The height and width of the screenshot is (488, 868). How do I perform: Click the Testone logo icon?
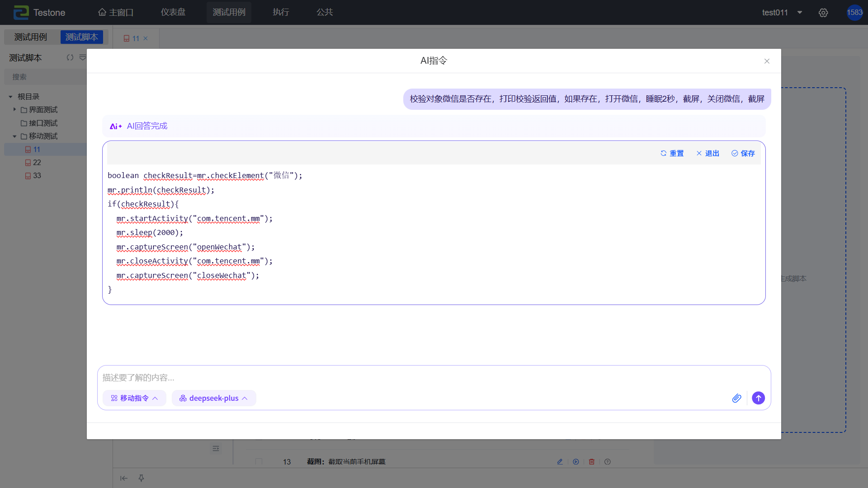point(21,13)
